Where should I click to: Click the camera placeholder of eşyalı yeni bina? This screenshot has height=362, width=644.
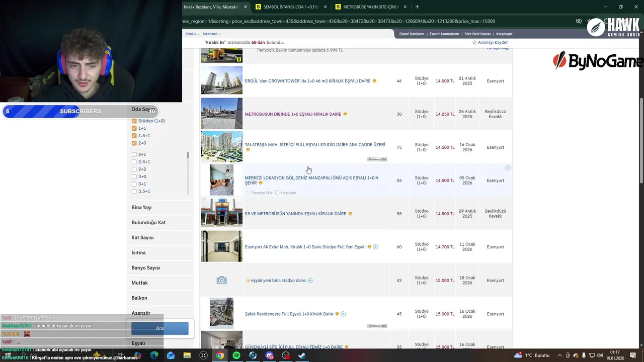(x=221, y=281)
